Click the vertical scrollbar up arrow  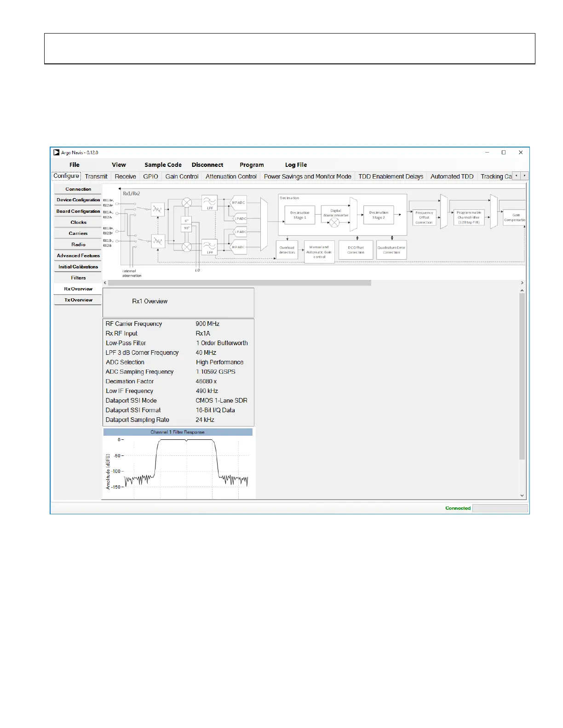point(522,290)
